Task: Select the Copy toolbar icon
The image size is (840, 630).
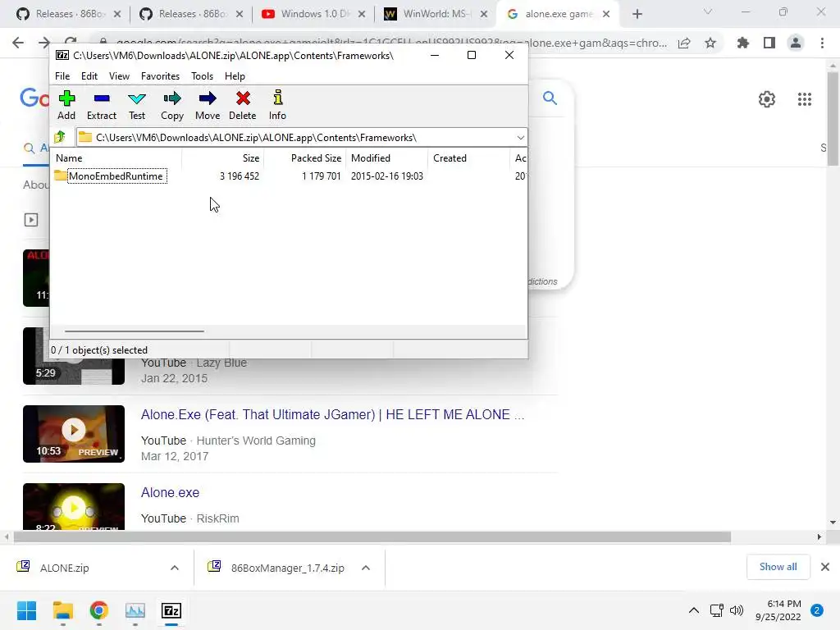Action: [172, 105]
